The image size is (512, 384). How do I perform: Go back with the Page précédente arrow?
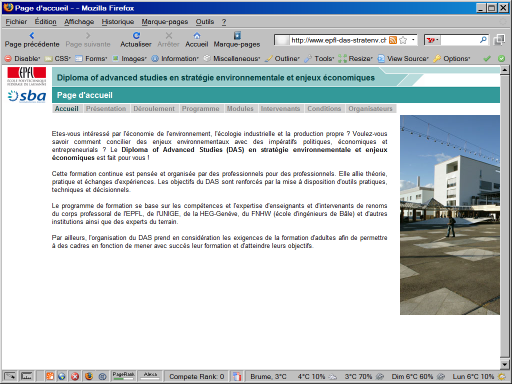(x=32, y=35)
